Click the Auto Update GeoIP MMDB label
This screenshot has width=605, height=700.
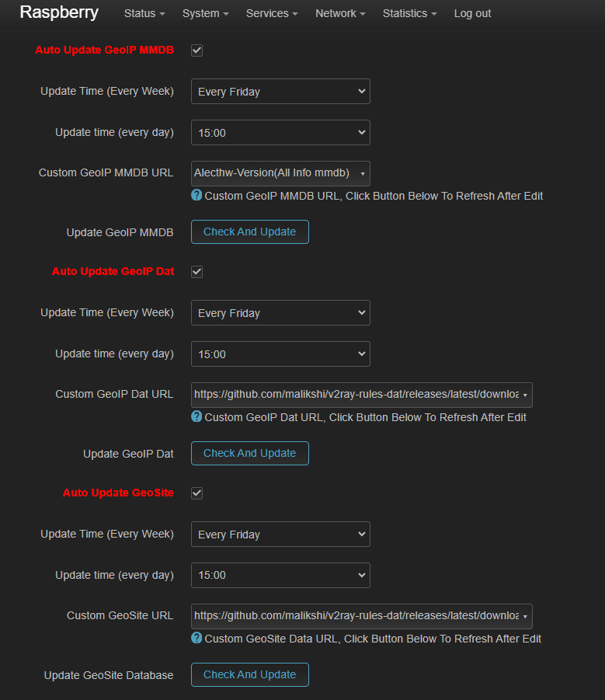pos(104,50)
